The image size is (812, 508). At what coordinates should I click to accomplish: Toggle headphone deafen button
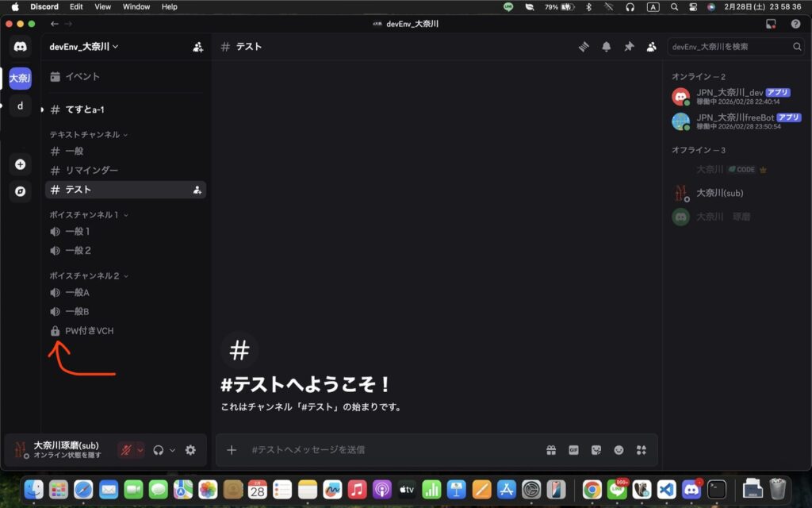coord(159,450)
